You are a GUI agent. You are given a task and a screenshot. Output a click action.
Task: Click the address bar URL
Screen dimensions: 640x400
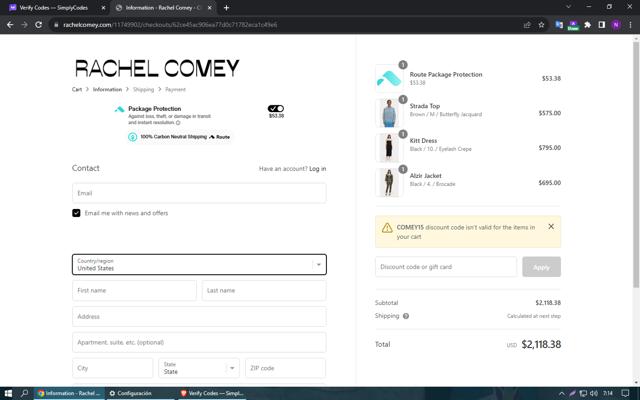pyautogui.click(x=170, y=25)
